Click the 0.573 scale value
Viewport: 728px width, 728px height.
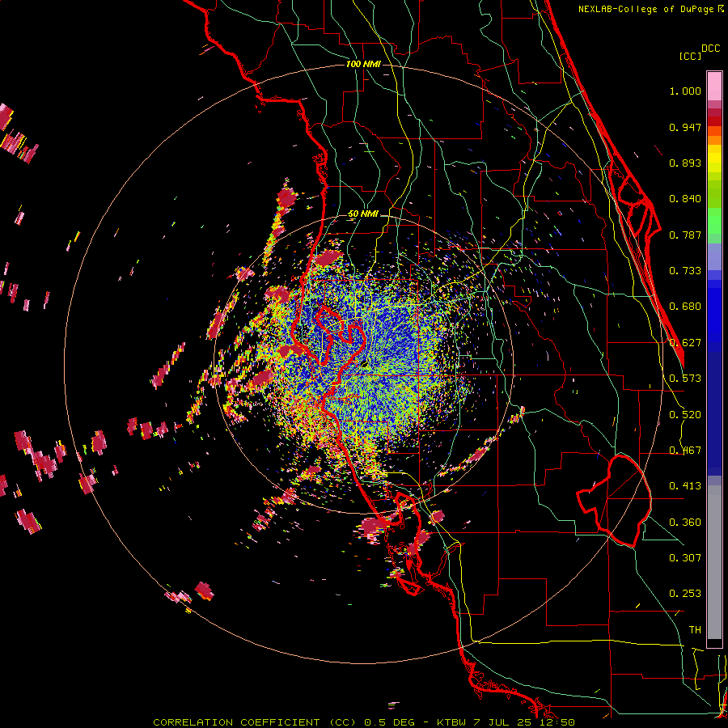point(685,379)
